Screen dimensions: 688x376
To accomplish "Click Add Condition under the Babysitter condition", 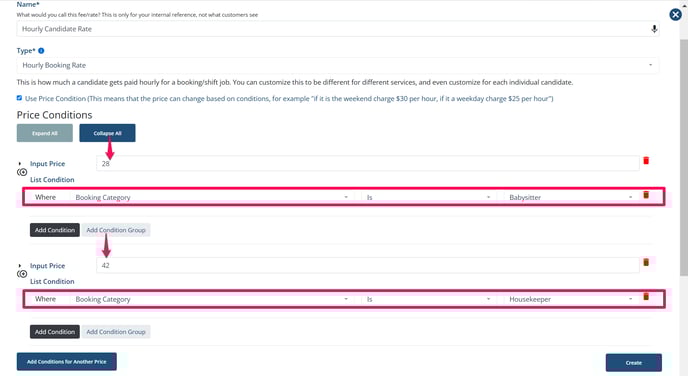I will [55, 230].
